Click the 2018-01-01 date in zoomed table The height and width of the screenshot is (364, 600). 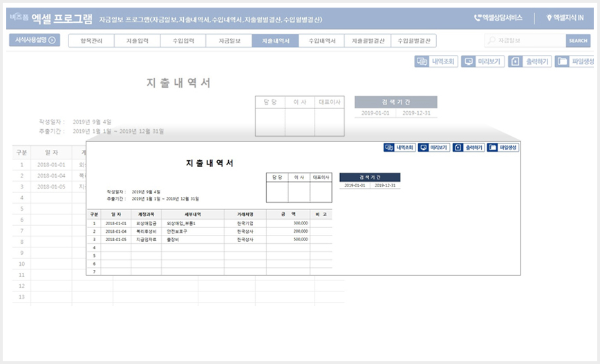click(x=116, y=223)
